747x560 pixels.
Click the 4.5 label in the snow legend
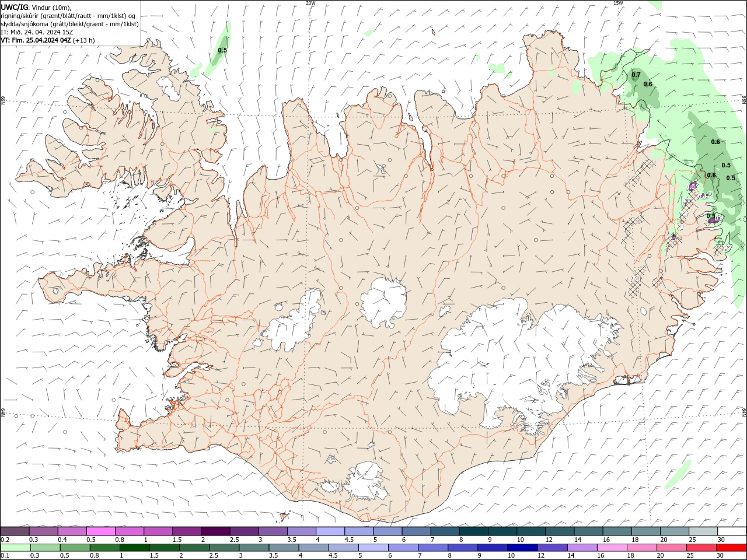[x=349, y=540]
